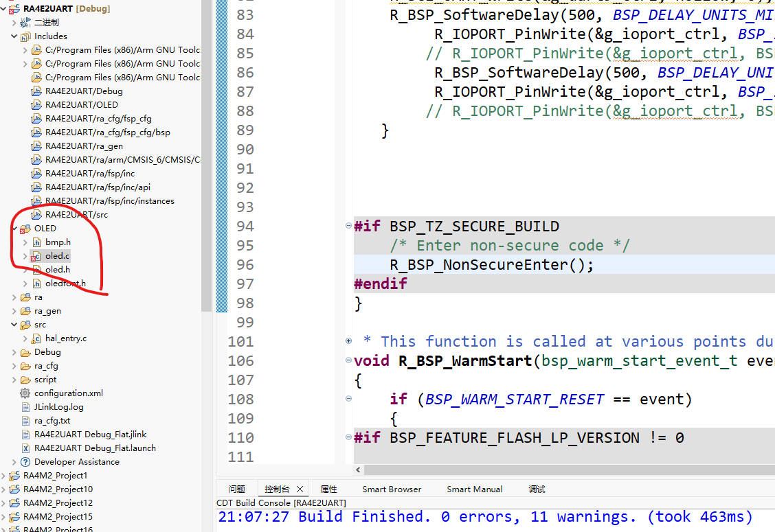Click the editor horizontal scrollbar left arrow
Screen dimensions: 775x532
[x=359, y=470]
